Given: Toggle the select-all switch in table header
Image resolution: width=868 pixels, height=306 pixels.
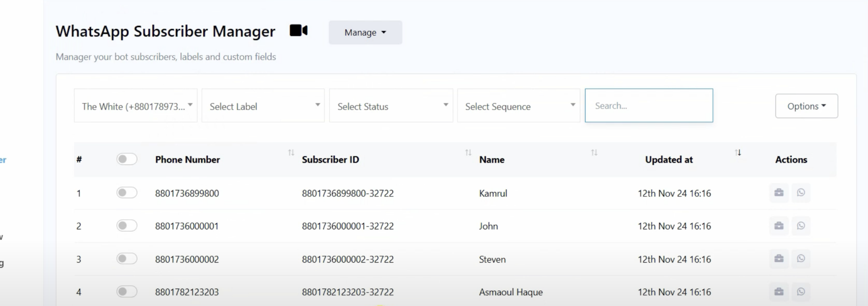Looking at the screenshot, I should (127, 159).
